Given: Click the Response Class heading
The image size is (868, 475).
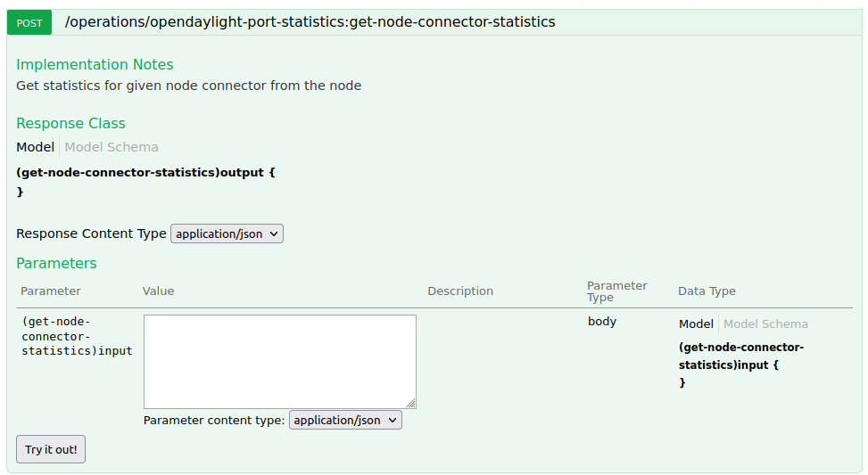Looking at the screenshot, I should 70,123.
